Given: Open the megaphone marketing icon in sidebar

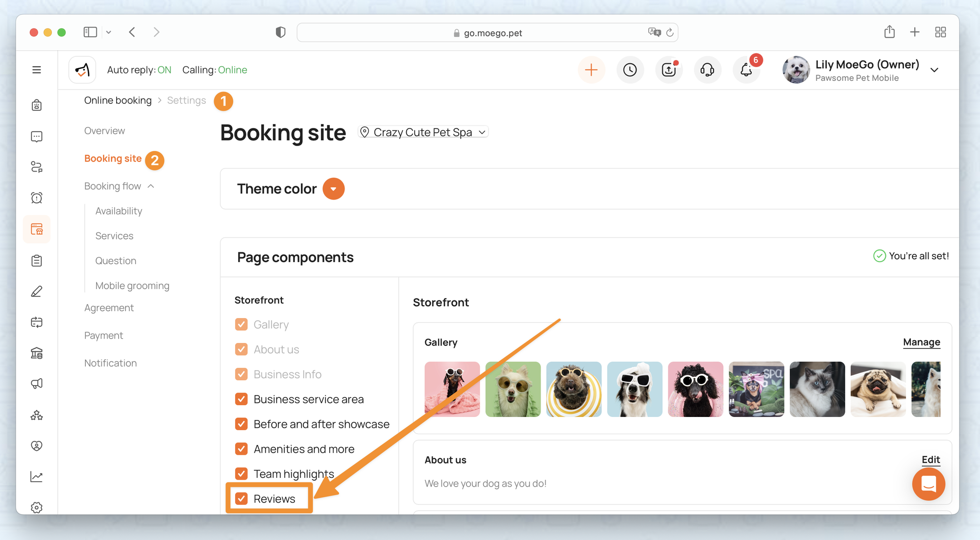Looking at the screenshot, I should coord(37,384).
